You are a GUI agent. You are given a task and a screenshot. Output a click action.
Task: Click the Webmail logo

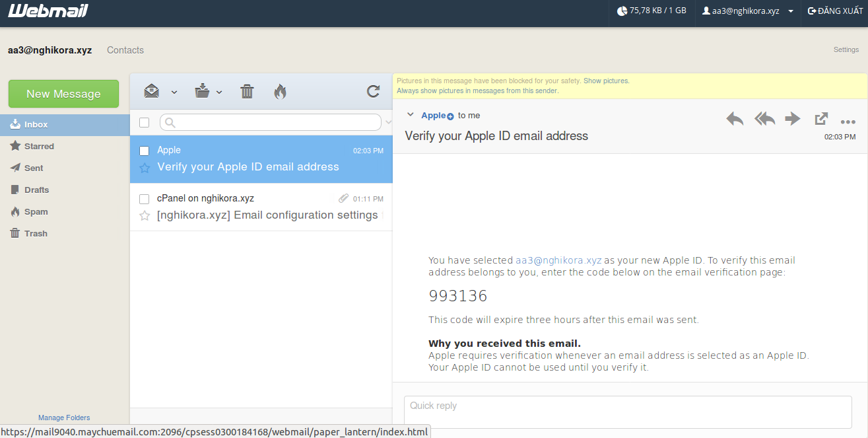tap(48, 11)
